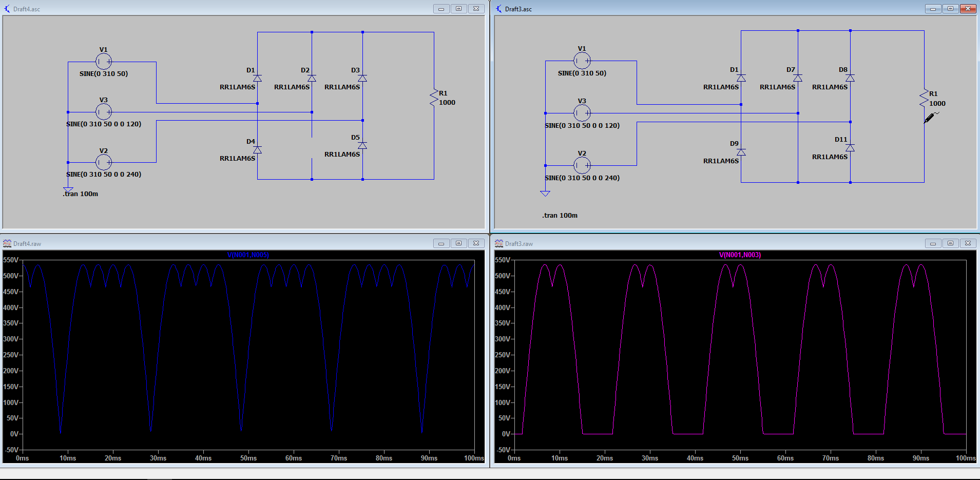This screenshot has height=480, width=980.
Task: Maximize the Draft4.asc schematic window
Action: pos(459,9)
